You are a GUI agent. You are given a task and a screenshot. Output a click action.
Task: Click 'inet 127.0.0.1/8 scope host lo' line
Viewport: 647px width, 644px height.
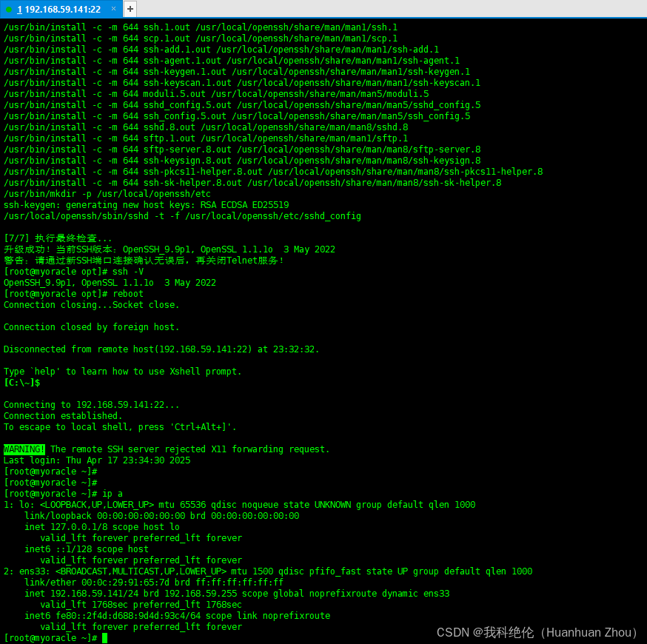[x=102, y=527]
